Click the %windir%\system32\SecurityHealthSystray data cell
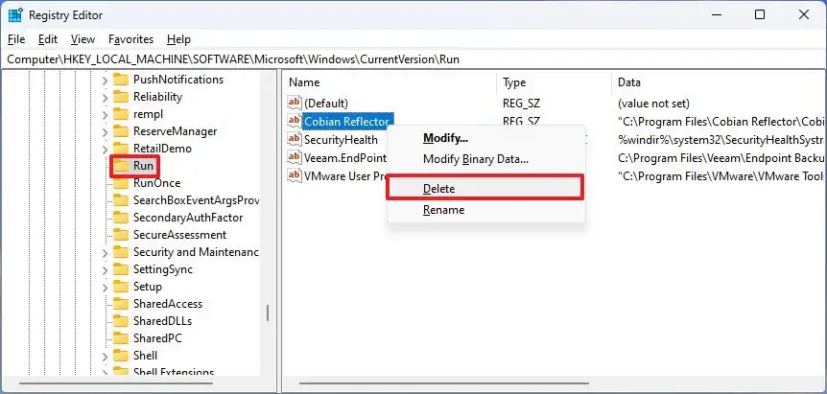This screenshot has height=394, width=827. (x=720, y=139)
